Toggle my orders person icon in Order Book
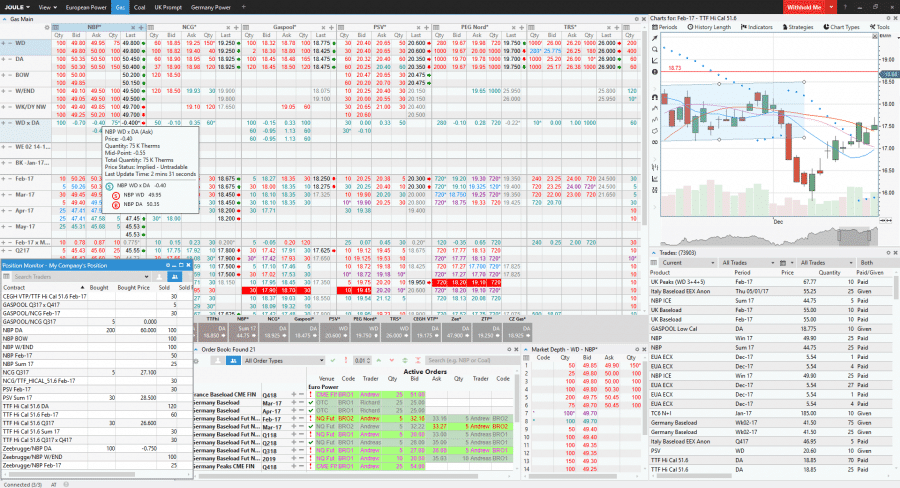Viewport: 900px width, 488px height. pos(217,361)
